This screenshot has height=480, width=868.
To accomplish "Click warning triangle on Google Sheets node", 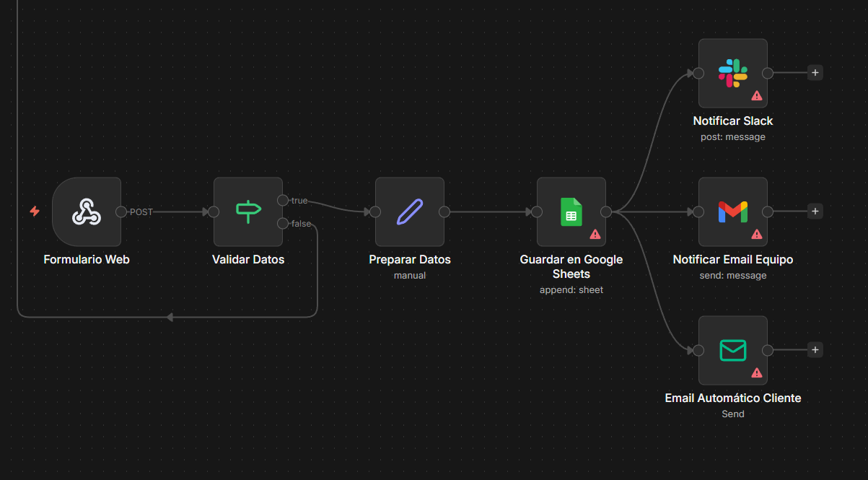I will 595,234.
